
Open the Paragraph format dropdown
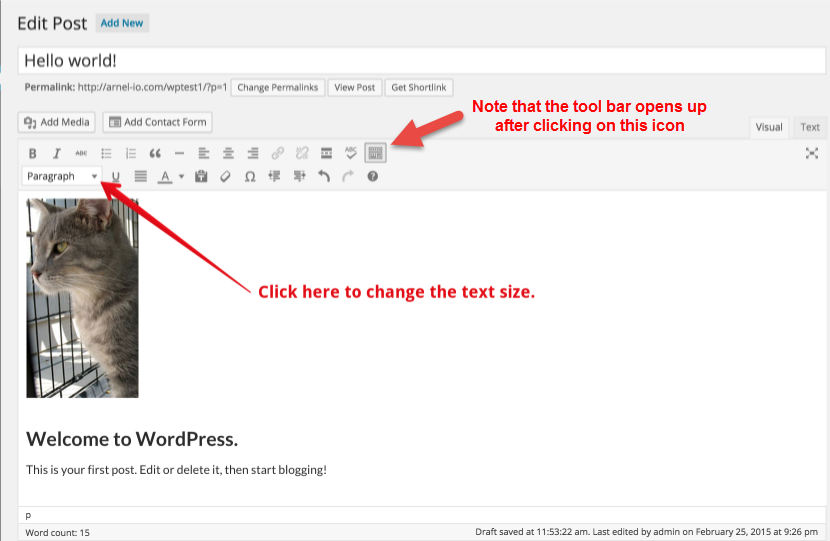pyautogui.click(x=62, y=176)
